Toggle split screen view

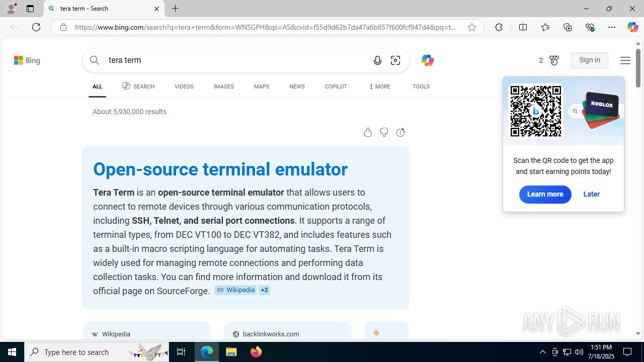tap(523, 27)
